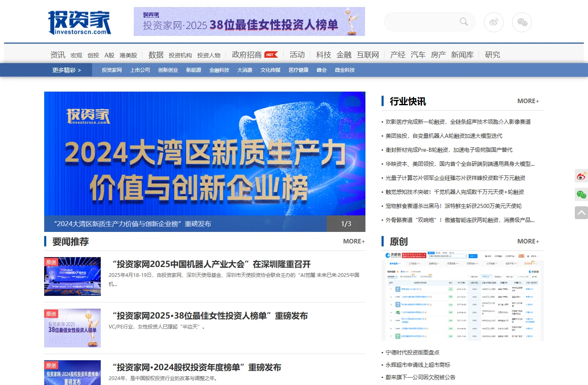Open the 研究 menu item
This screenshot has width=588, height=385.
point(493,55)
